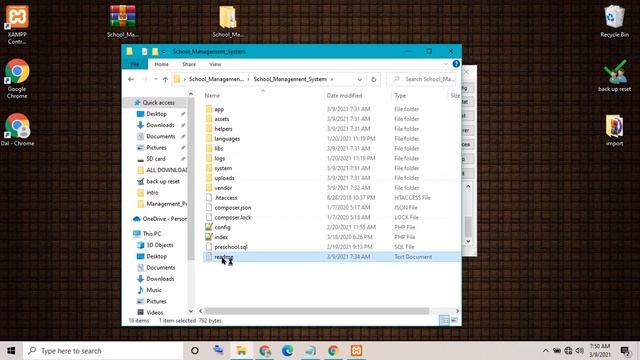Open recent locations dropdown arrow
The height and width of the screenshot is (360, 640).
click(156, 79)
